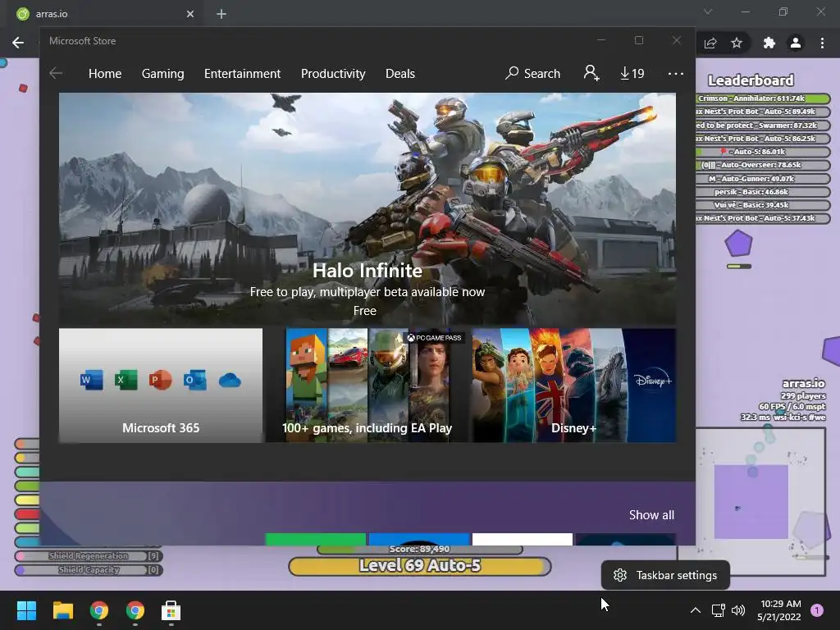Open the volume tray icon

[738, 610]
